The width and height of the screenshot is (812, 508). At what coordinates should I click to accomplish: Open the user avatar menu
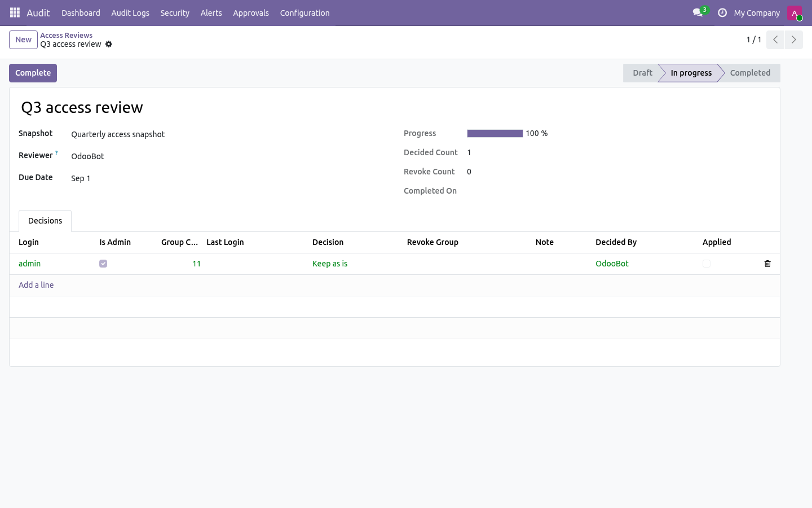click(795, 12)
